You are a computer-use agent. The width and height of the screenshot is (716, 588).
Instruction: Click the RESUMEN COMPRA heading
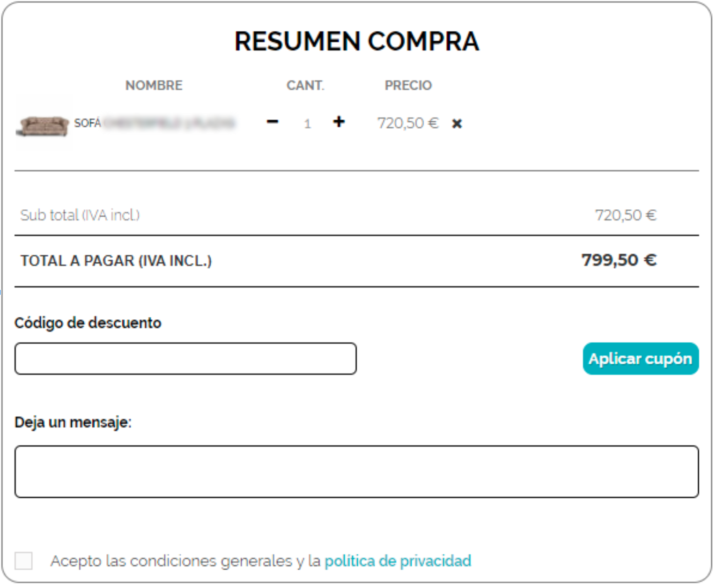[x=357, y=41]
